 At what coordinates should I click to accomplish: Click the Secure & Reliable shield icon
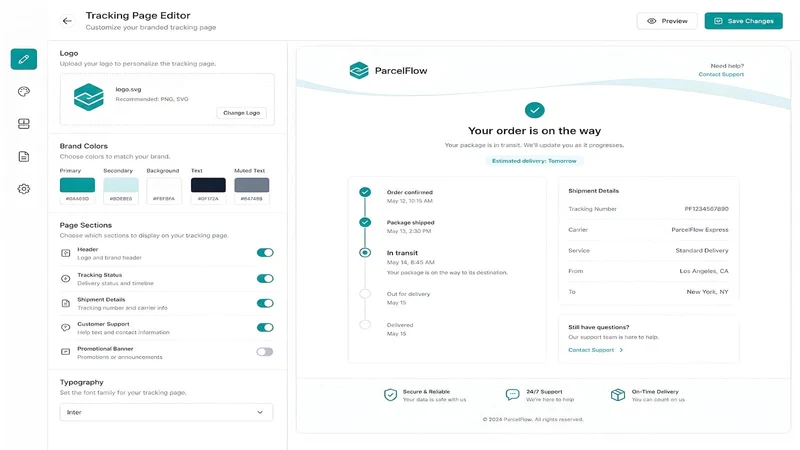coord(390,395)
